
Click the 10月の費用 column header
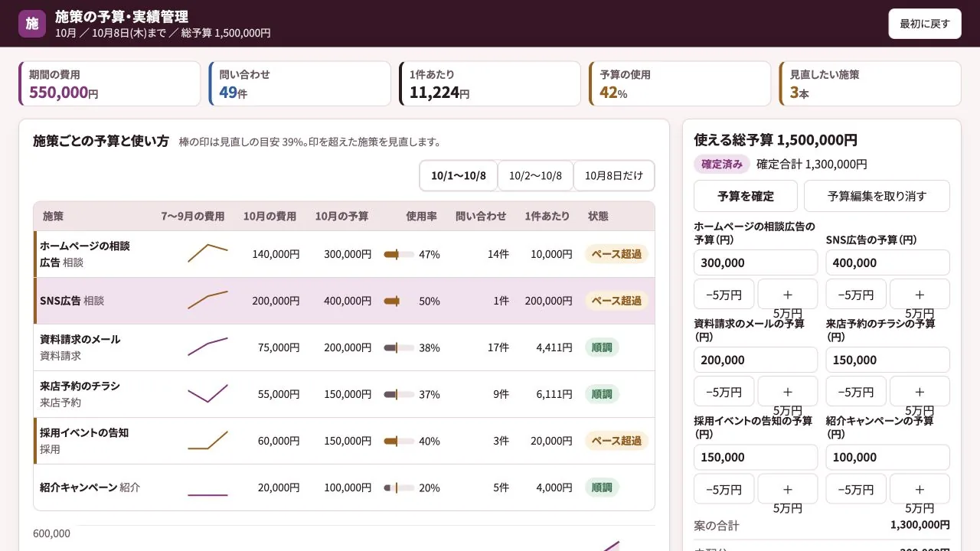[x=269, y=217]
